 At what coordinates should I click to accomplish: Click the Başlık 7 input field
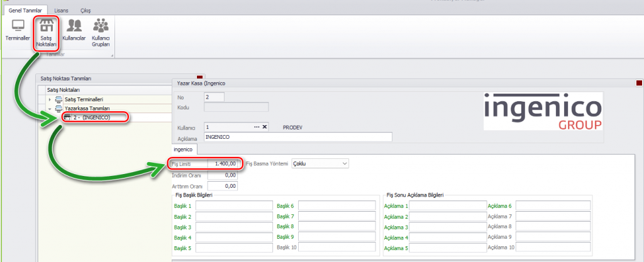click(x=337, y=216)
